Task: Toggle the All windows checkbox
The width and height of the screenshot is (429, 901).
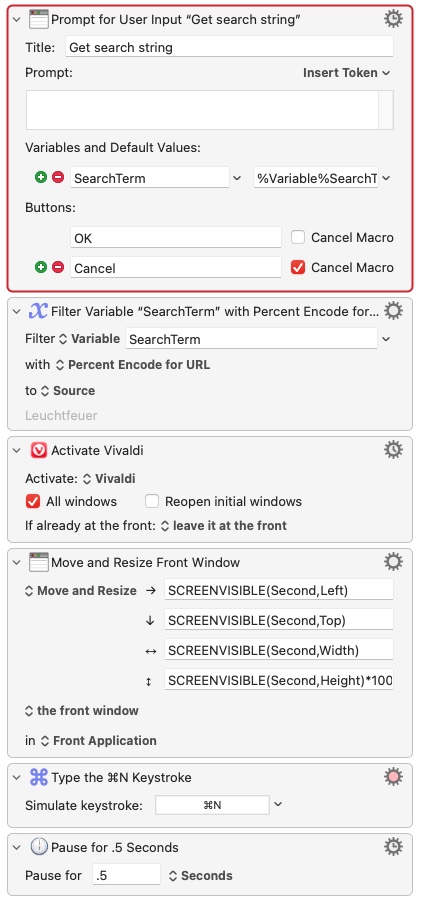Action: pyautogui.click(x=33, y=501)
